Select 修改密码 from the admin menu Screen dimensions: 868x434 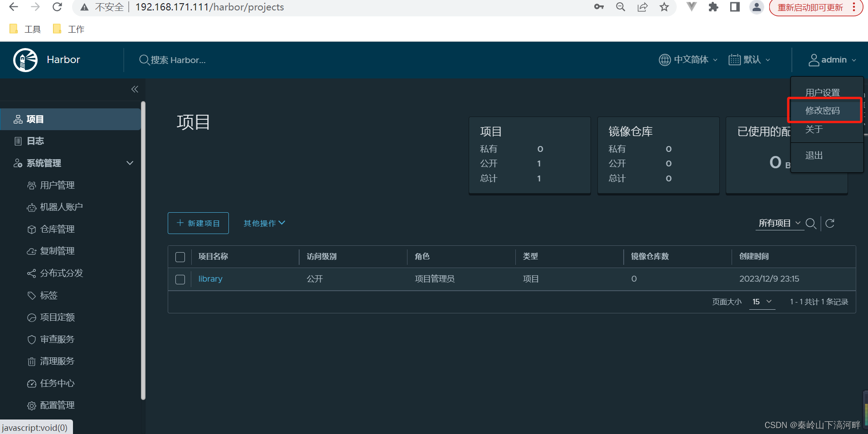click(x=823, y=110)
